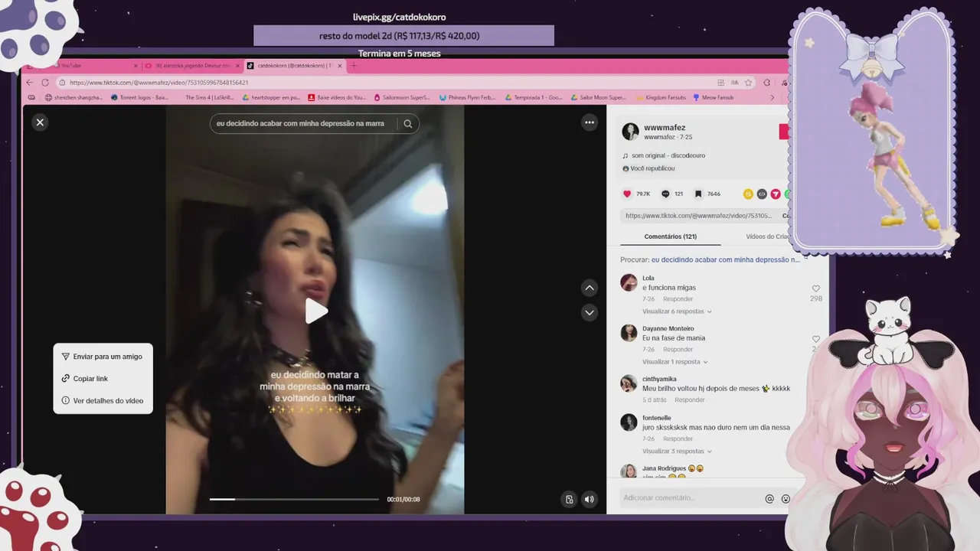Close the TikTok video viewer with X
This screenshot has width=980, height=551.
40,122
